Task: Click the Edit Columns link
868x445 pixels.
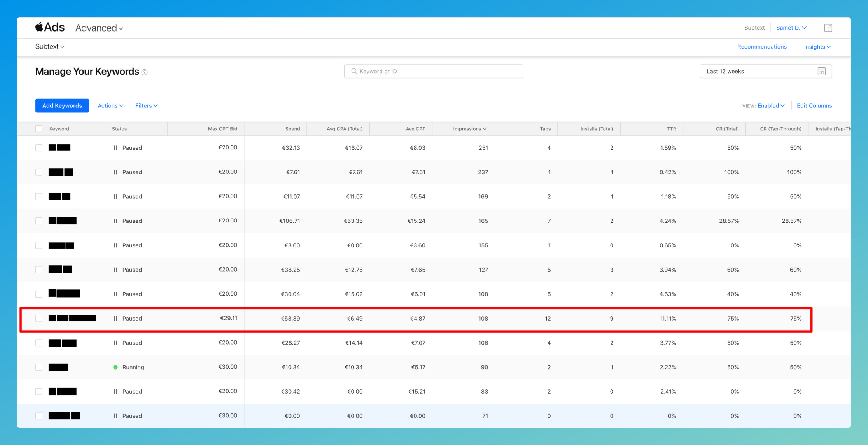Action: [814, 106]
